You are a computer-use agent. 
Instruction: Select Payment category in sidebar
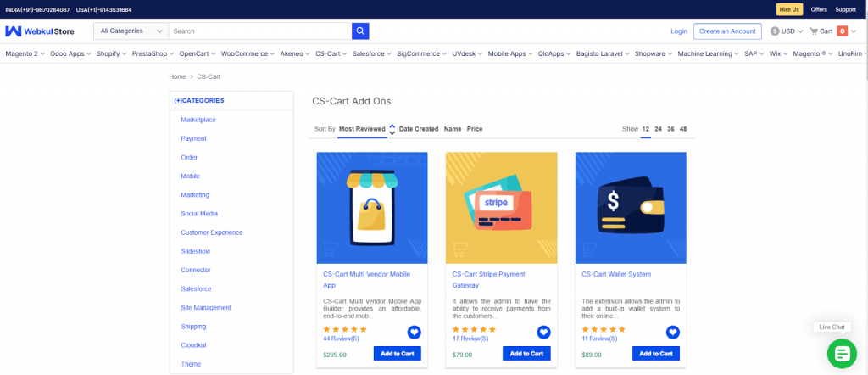point(193,138)
